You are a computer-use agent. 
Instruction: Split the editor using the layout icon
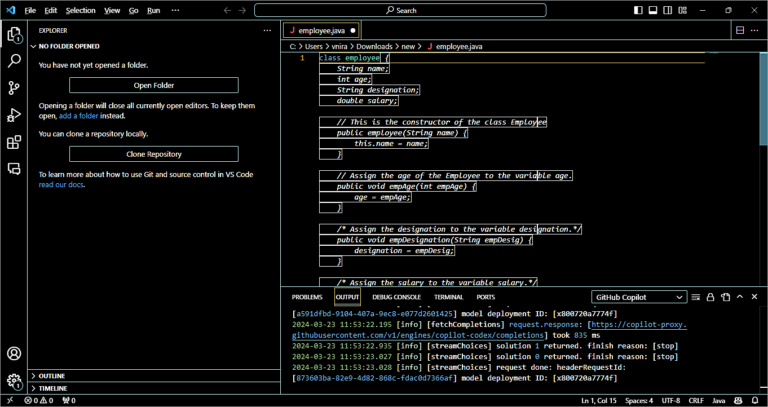740,30
